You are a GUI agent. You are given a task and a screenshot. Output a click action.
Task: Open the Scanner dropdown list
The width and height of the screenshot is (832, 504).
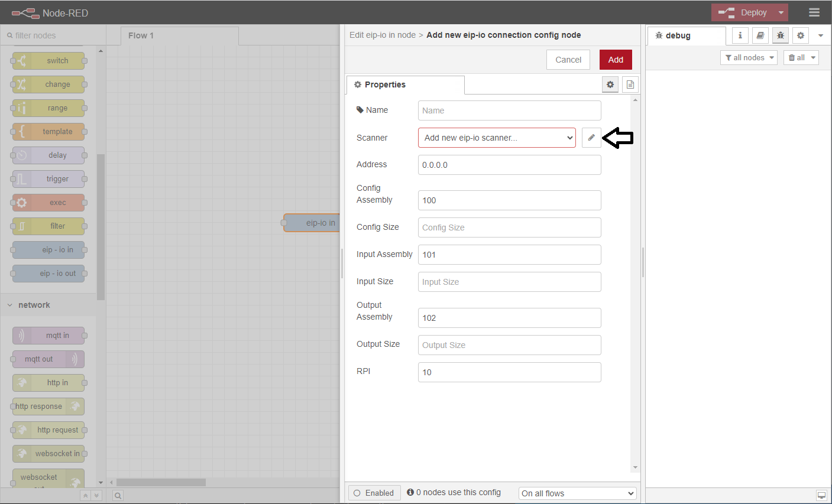coord(497,138)
